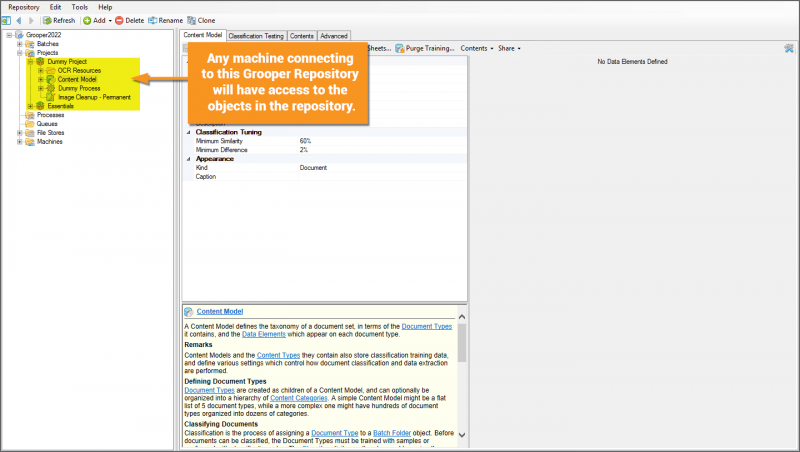Collapse the Appearance property section

click(x=188, y=159)
